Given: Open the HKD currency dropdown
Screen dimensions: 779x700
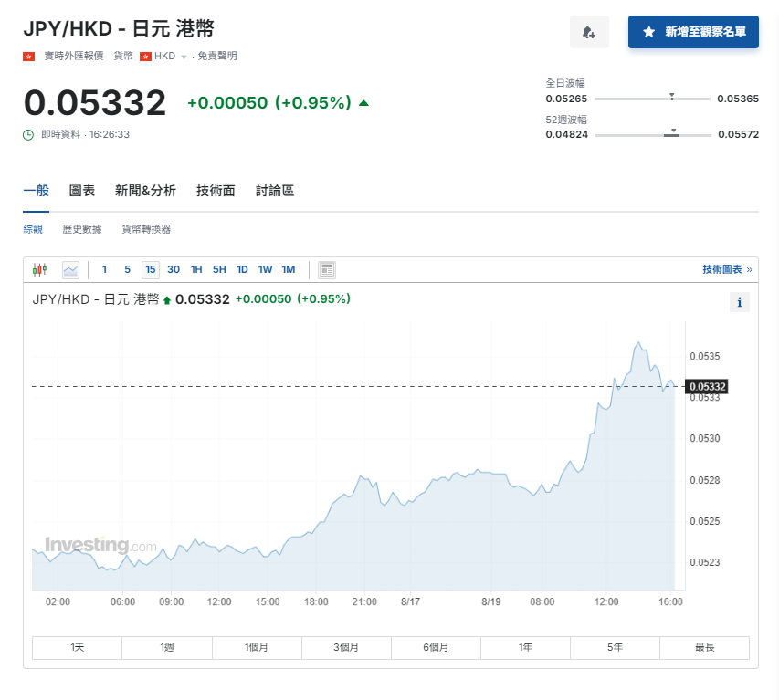Looking at the screenshot, I should click(x=183, y=57).
